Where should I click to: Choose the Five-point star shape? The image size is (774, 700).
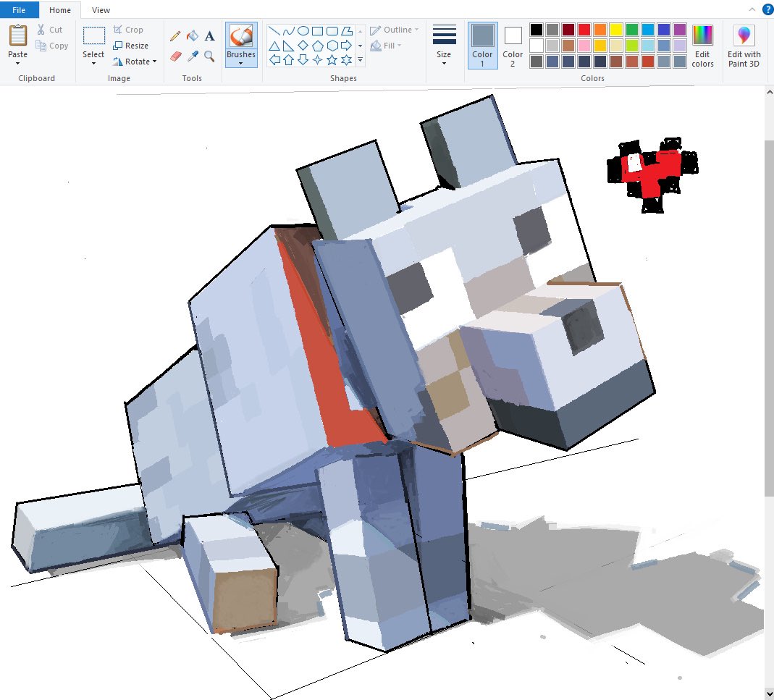click(332, 60)
